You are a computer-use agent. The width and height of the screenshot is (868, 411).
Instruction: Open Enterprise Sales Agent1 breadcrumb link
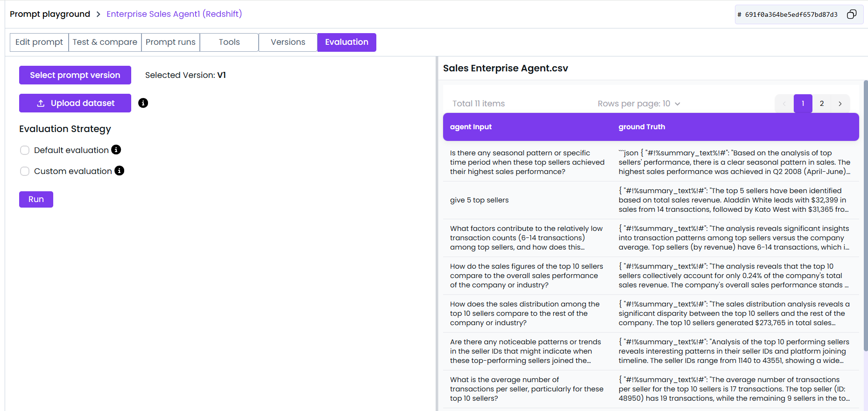(x=174, y=14)
